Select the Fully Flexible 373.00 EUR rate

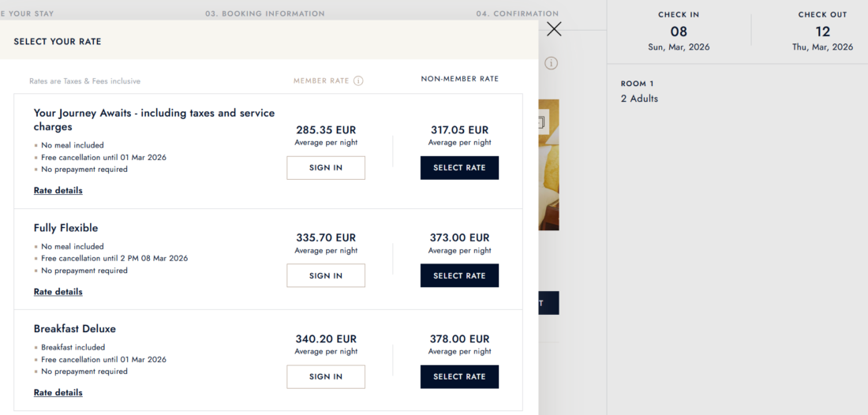459,275
